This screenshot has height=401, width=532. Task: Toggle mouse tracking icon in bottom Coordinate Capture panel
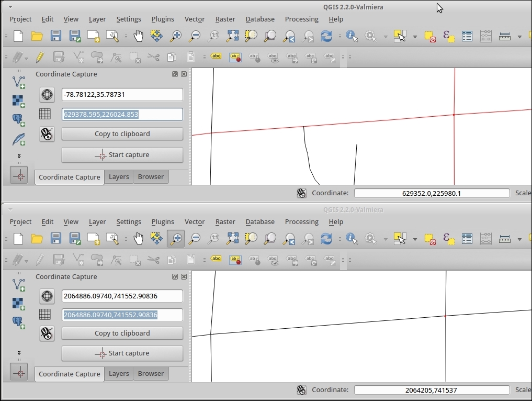pos(47,333)
